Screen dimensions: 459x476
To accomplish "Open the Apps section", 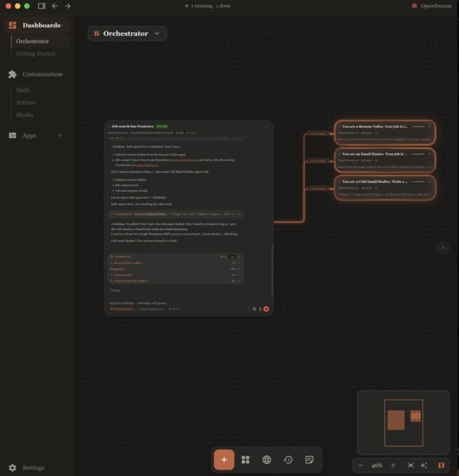I will coord(29,135).
